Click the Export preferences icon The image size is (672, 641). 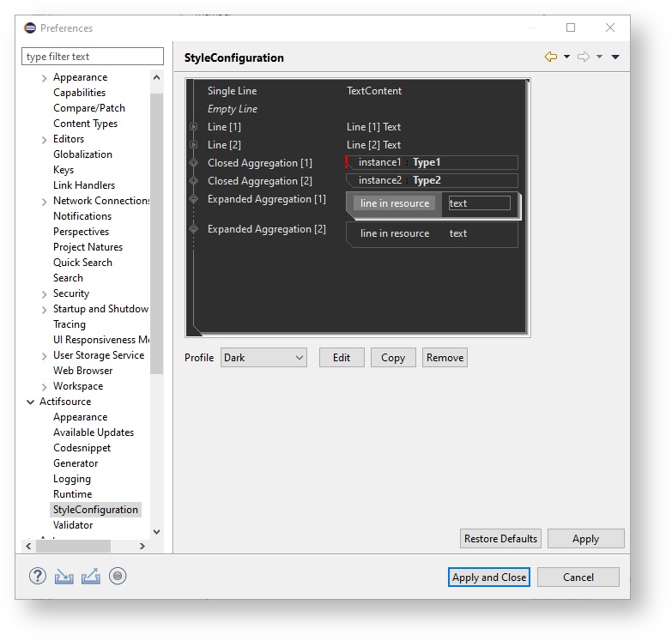point(91,577)
